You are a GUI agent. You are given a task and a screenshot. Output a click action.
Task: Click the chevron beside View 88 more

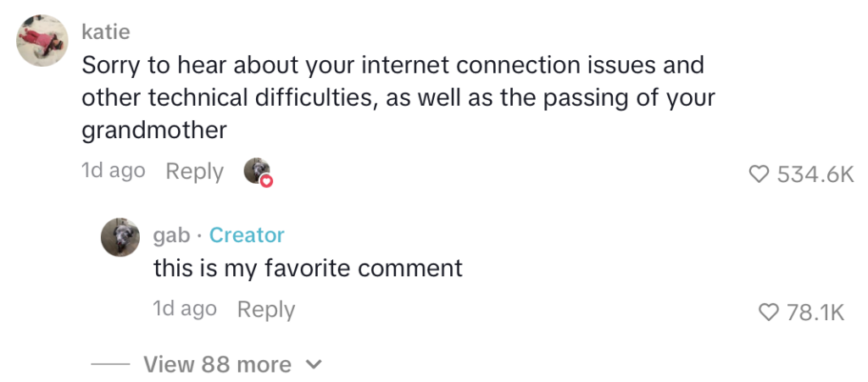pyautogui.click(x=314, y=365)
